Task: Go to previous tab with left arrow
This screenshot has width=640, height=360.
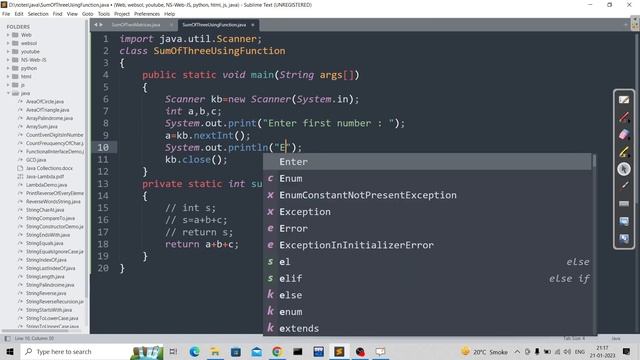Action: pyautogui.click(x=96, y=25)
